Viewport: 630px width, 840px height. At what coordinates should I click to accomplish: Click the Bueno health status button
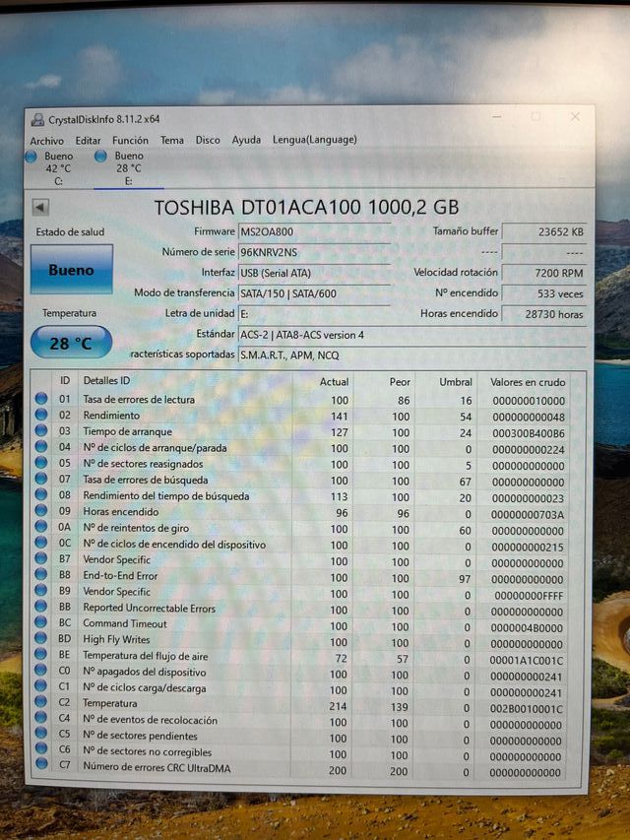coord(71,270)
